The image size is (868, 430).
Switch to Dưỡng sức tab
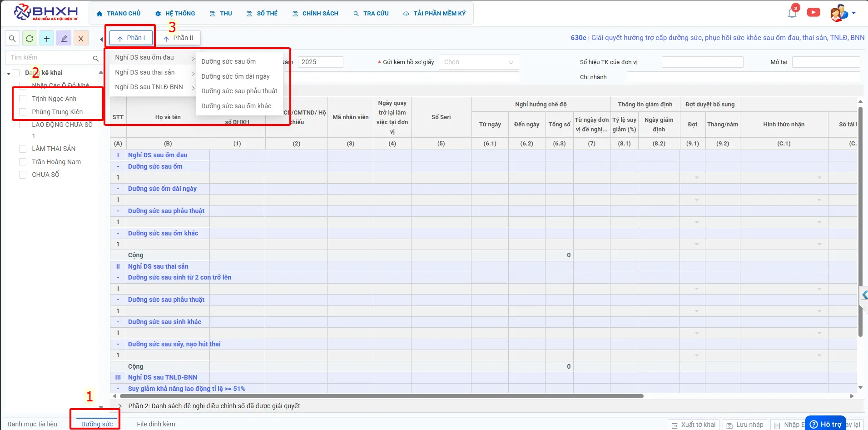97,424
